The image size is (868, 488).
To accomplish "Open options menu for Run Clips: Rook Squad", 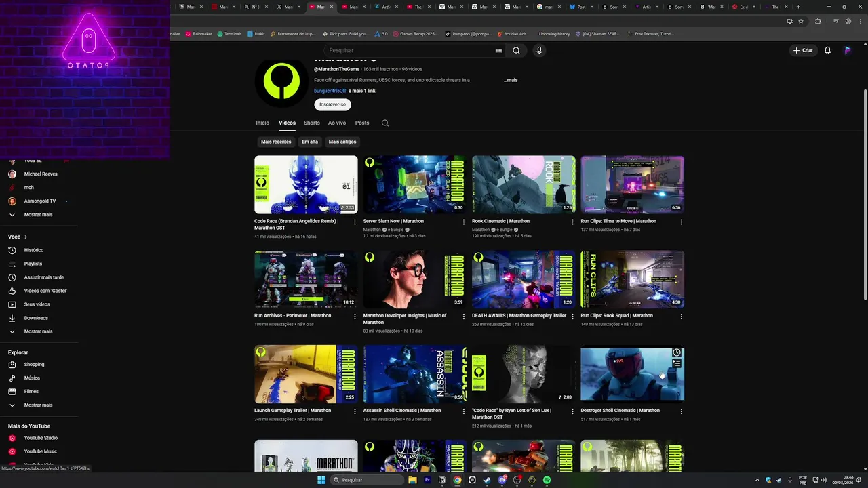I will point(682,317).
